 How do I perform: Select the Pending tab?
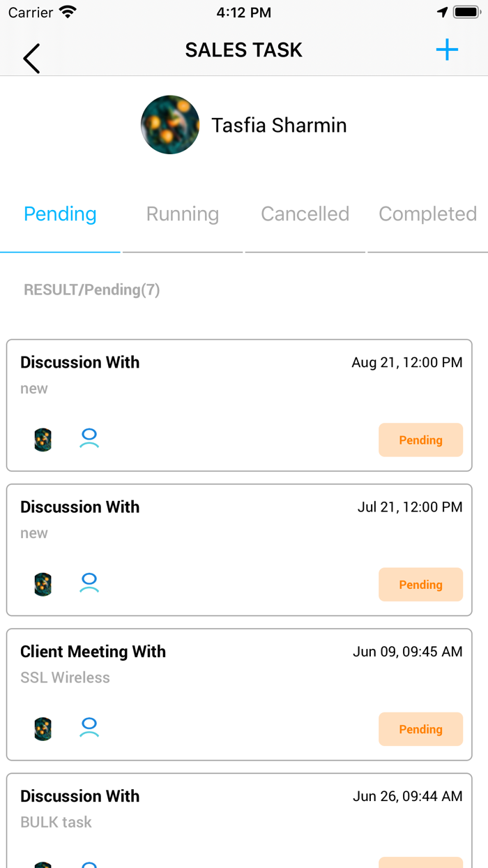(x=60, y=214)
